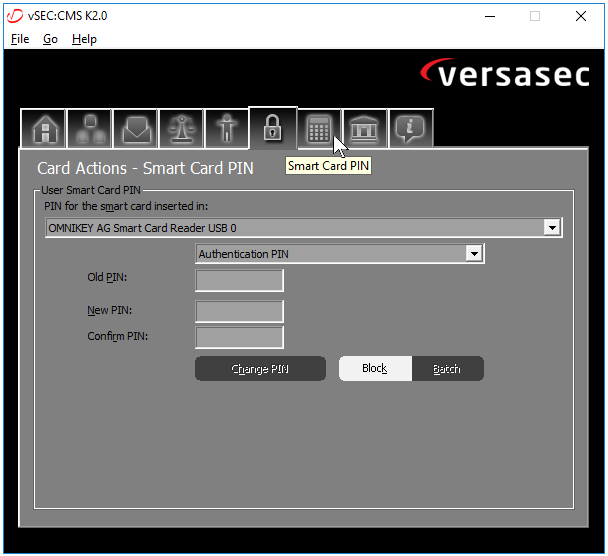This screenshot has height=556, width=608.
Task: Close the vSEC:CMS window
Action: tap(580, 16)
